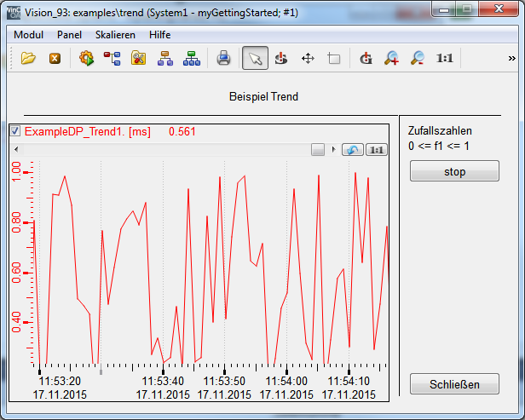The width and height of the screenshot is (525, 420).
Task: Open the Skalieren menu
Action: [x=115, y=35]
